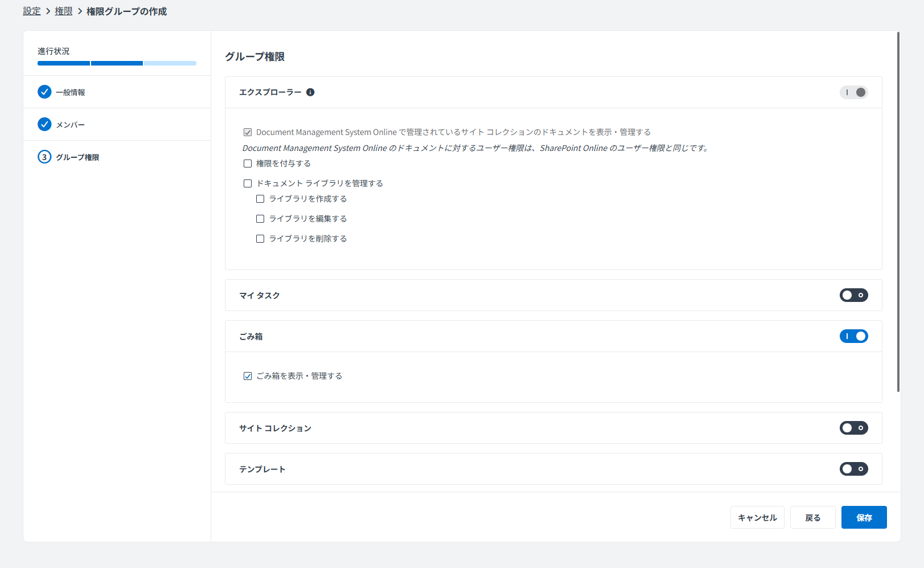Click the 進行状況 progress bar

(x=117, y=63)
